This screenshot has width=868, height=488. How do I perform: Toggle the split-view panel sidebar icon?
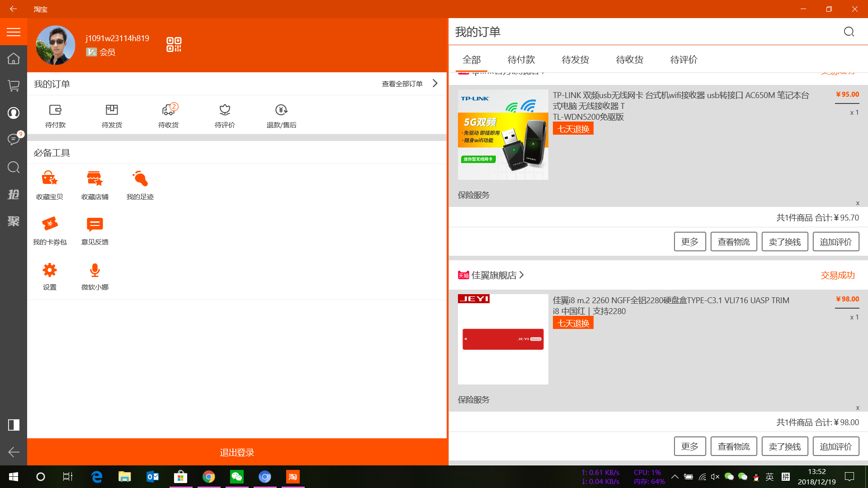pyautogui.click(x=14, y=425)
